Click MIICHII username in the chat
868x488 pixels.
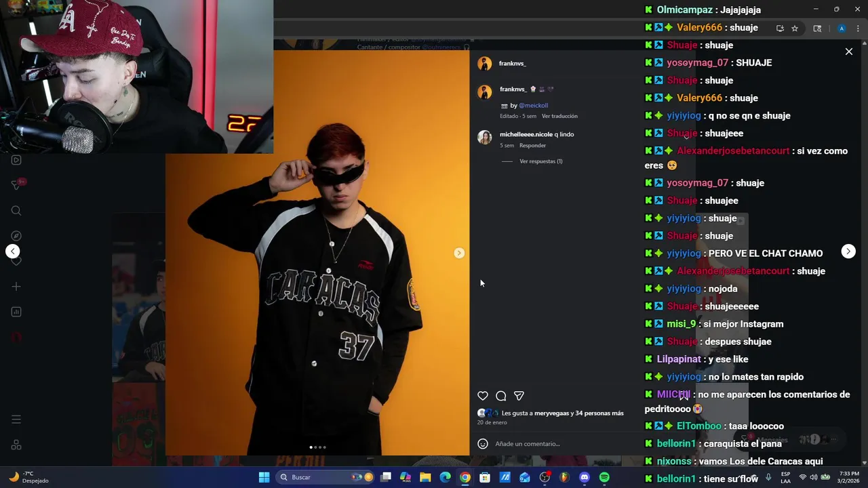click(x=673, y=394)
